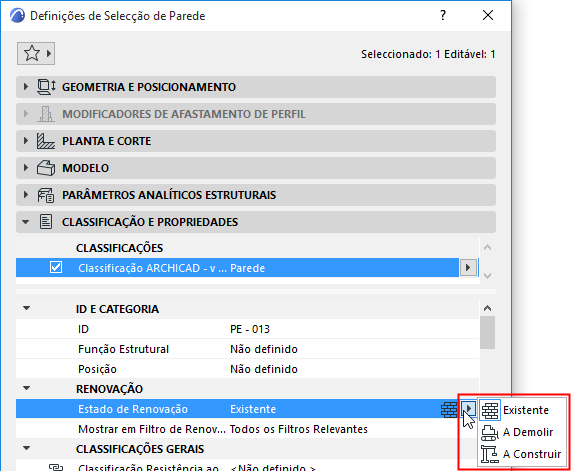Select the Mostrar em Filtro de Renov... row
This screenshot has width=571, height=471.
pos(248,429)
